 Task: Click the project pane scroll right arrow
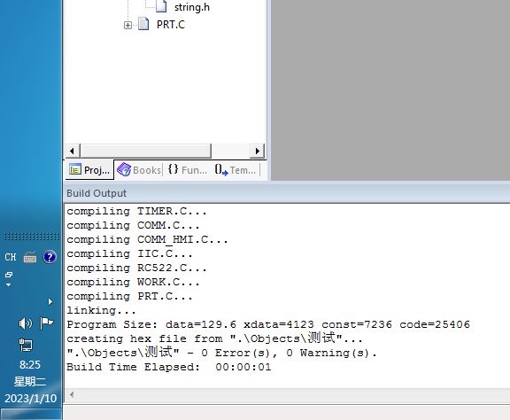[x=258, y=151]
